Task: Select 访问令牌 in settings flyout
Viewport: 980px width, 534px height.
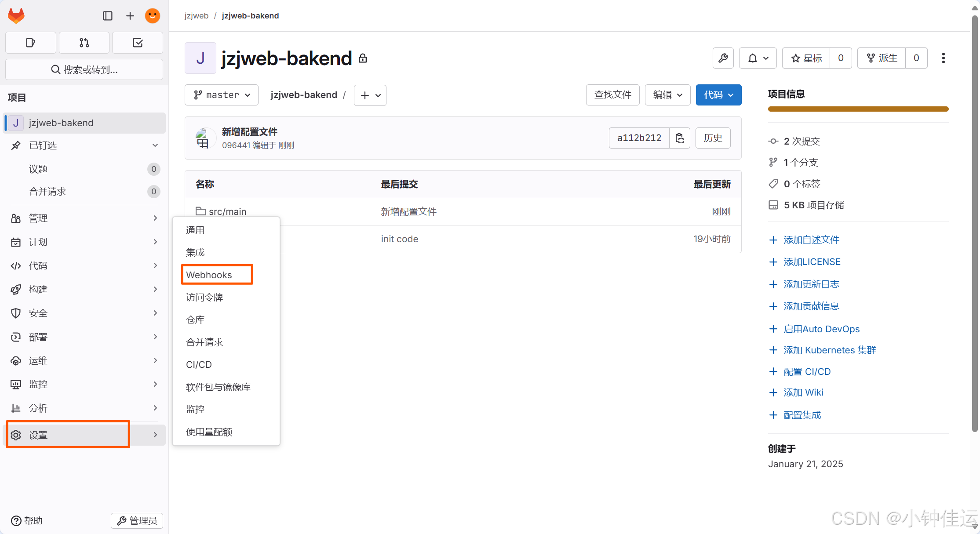Action: coord(226,297)
